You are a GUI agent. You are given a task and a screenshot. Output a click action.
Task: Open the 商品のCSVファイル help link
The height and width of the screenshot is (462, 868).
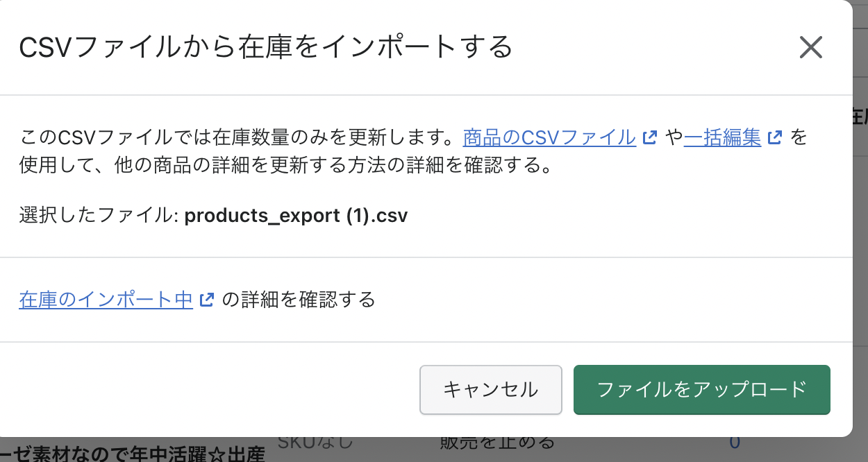[549, 137]
